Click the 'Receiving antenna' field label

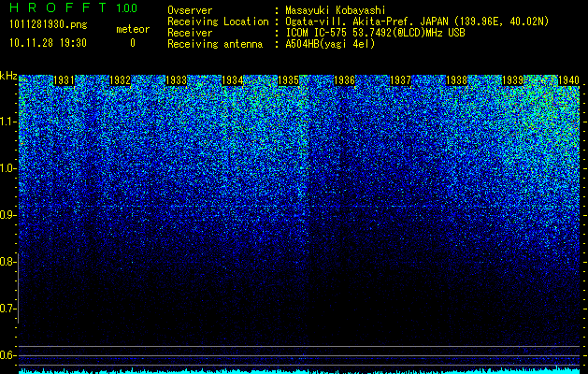click(x=215, y=44)
